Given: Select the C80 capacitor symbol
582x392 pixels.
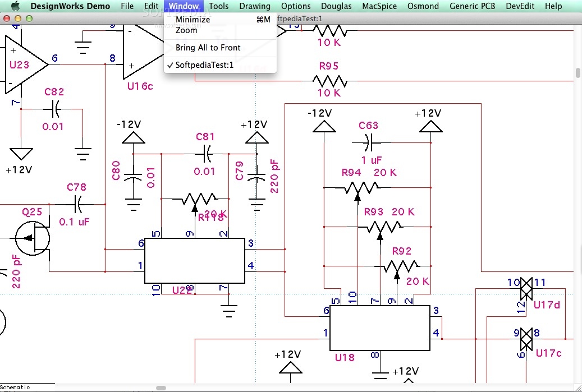Looking at the screenshot, I should pos(133,178).
